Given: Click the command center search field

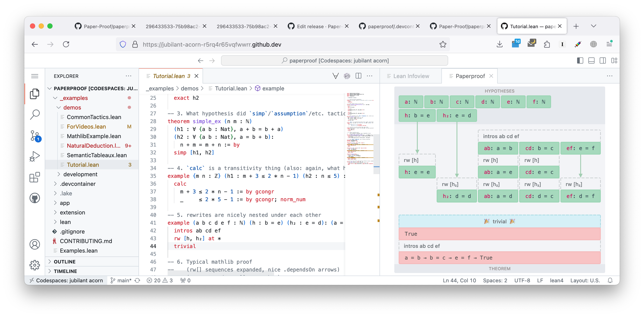Looking at the screenshot, I should pyautogui.click(x=334, y=60).
